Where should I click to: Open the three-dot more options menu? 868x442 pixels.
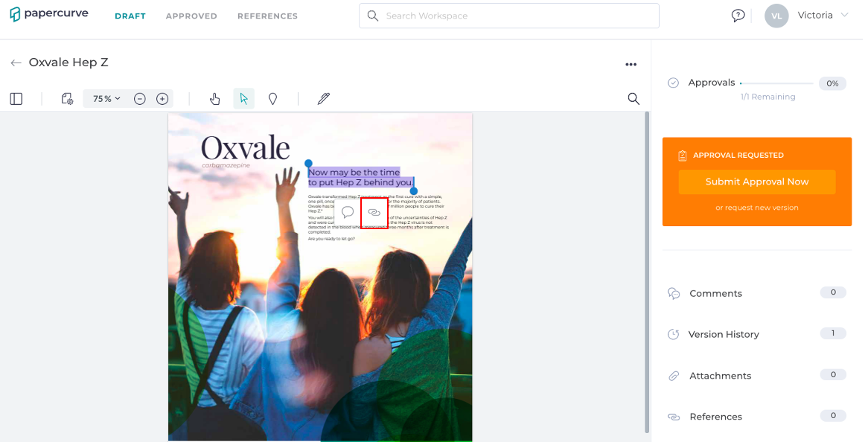click(x=631, y=65)
